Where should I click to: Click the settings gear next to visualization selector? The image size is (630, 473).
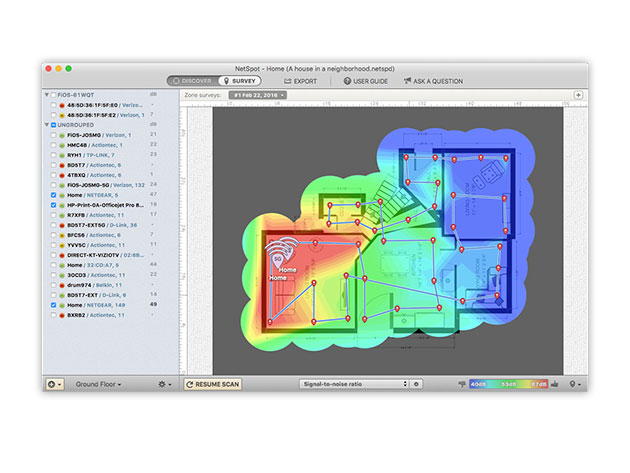[x=416, y=384]
